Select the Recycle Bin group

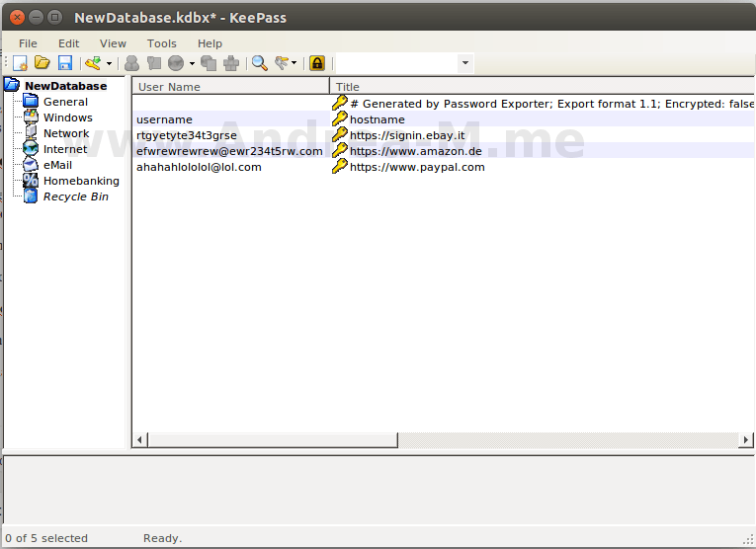click(76, 196)
